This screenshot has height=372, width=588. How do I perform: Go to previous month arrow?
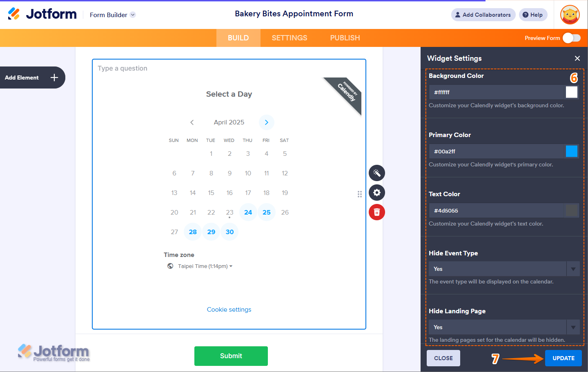coord(192,122)
